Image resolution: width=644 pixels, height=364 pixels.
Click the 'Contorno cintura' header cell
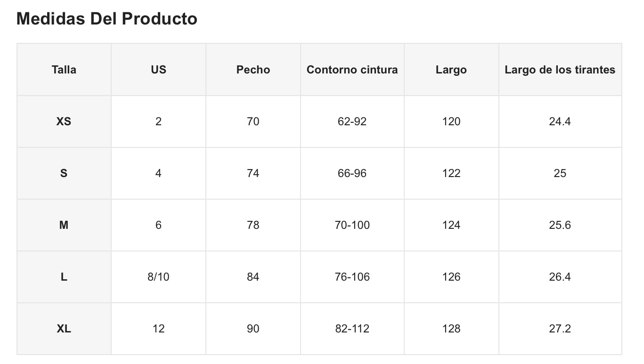(352, 70)
